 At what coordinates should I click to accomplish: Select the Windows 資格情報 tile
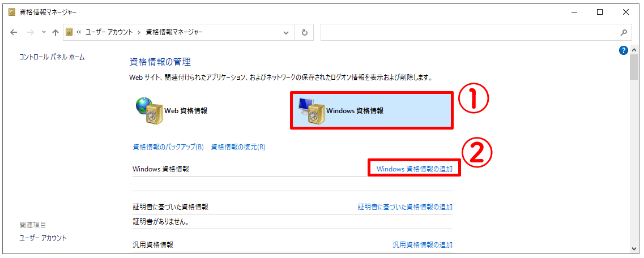pos(372,111)
